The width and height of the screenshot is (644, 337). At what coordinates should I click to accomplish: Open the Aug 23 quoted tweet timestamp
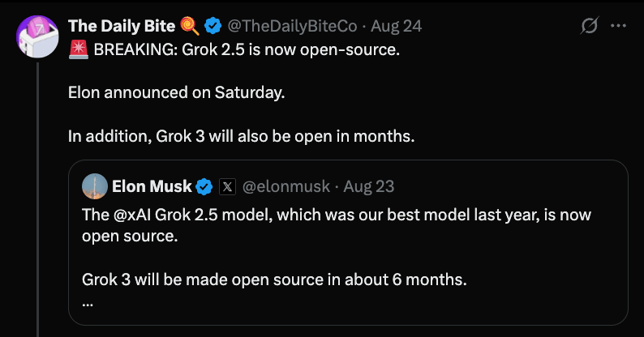pos(369,186)
